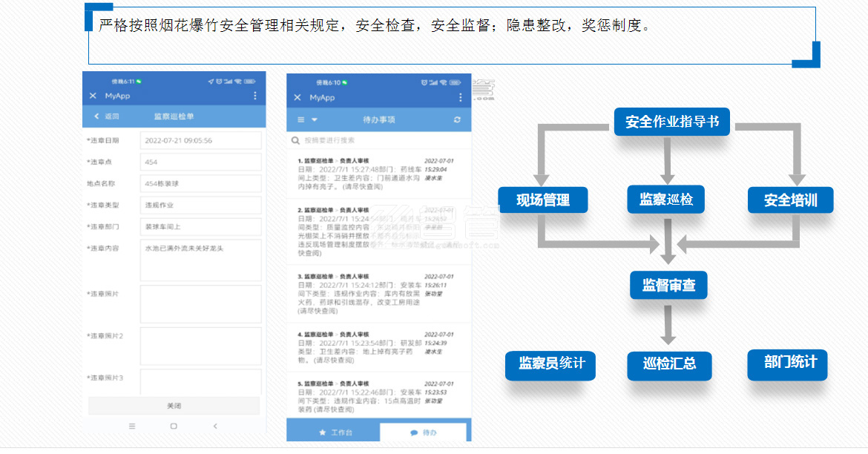Click the magnifier search icon
The image size is (868, 454).
[x=295, y=141]
